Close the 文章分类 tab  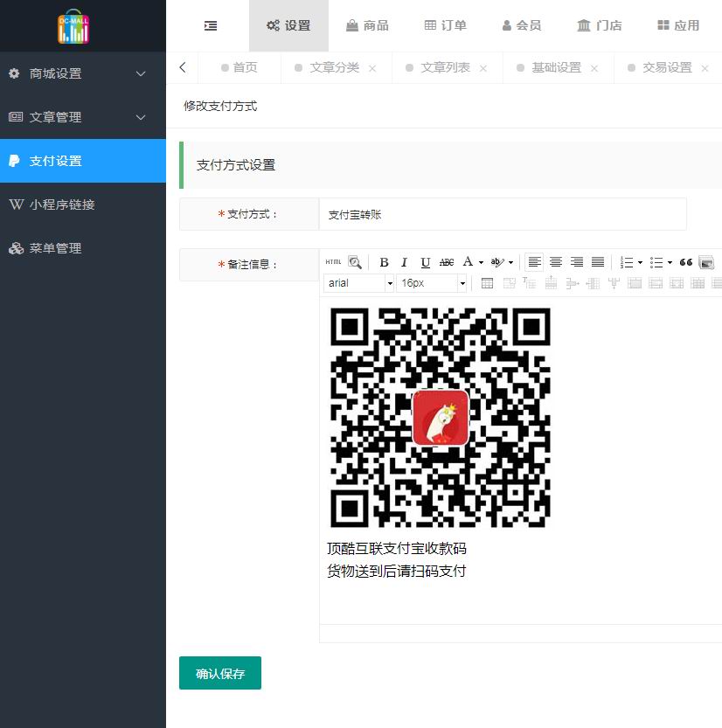point(371,68)
